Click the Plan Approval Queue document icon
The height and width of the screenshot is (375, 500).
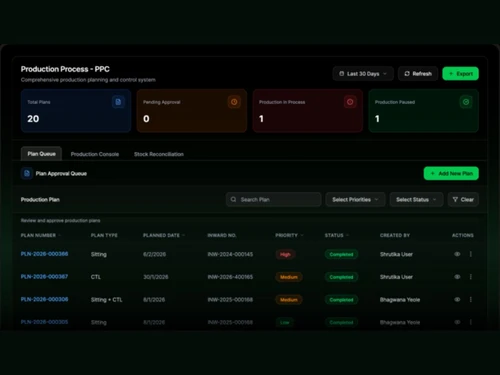coord(27,173)
